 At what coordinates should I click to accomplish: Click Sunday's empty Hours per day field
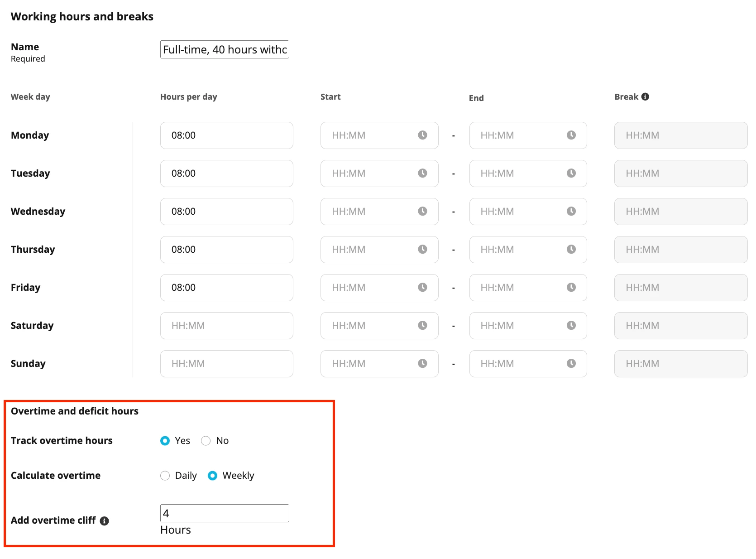point(227,364)
